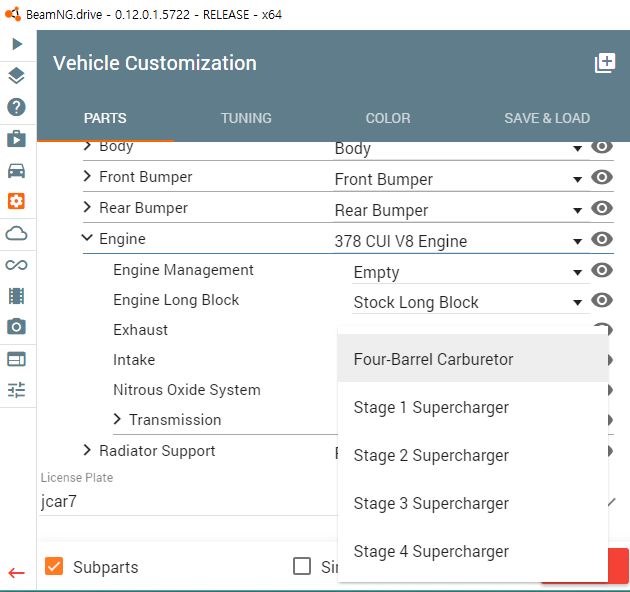Switch to the COLOR tab
Image resolution: width=630 pixels, height=592 pixels.
(x=388, y=118)
